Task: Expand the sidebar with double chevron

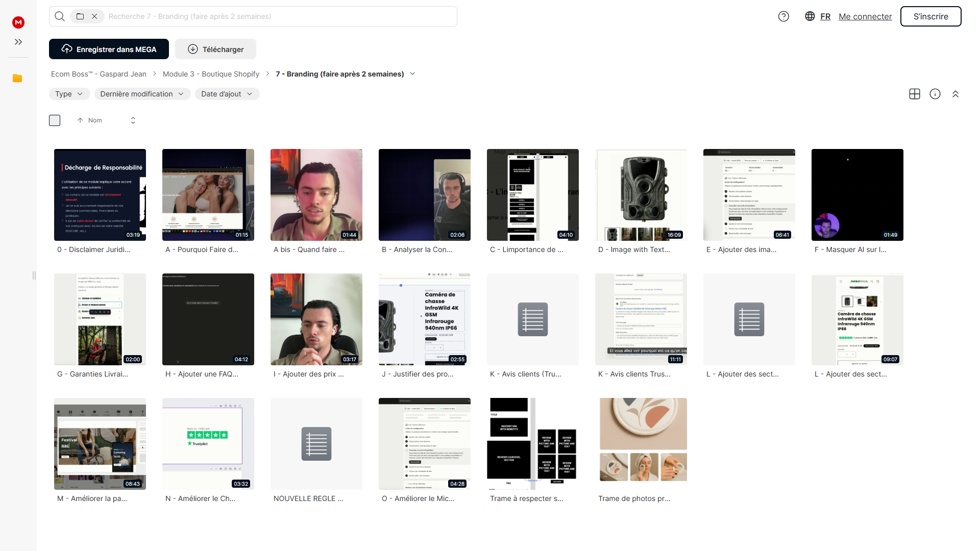Action: click(18, 42)
